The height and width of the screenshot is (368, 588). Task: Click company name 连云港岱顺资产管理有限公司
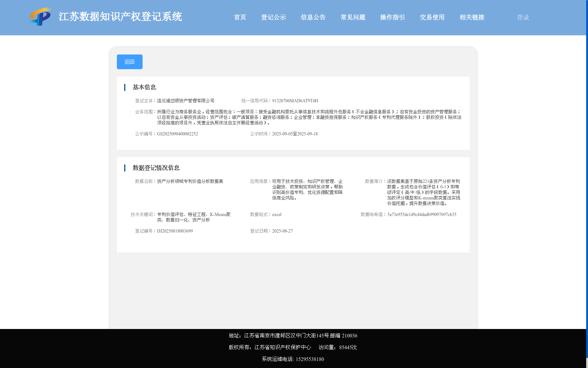click(x=186, y=101)
